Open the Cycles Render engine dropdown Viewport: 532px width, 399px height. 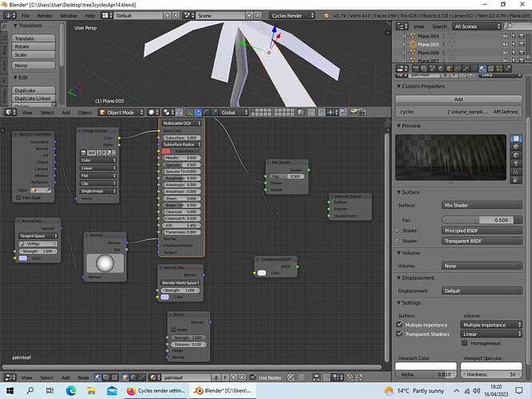click(x=292, y=15)
